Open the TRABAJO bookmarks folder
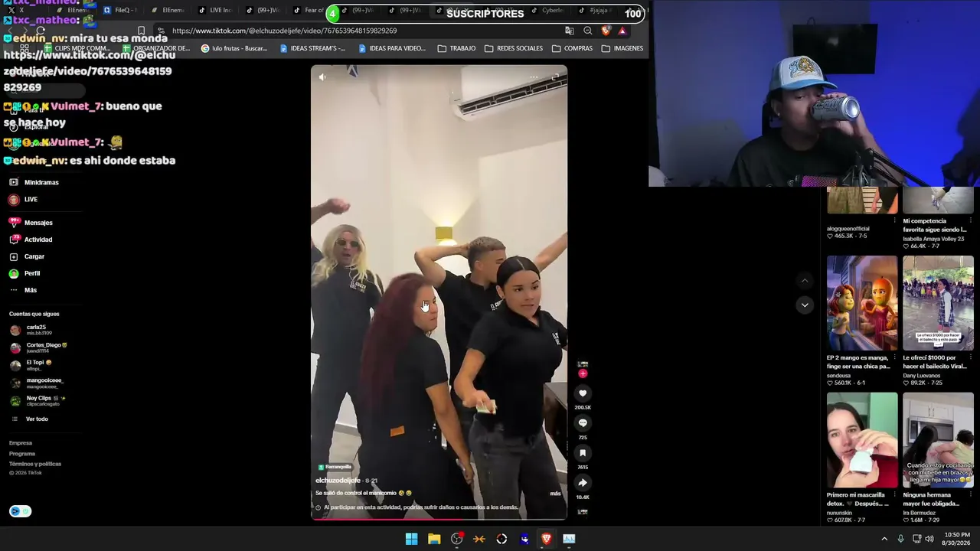Screen dimensions: 980x551 (456, 48)
